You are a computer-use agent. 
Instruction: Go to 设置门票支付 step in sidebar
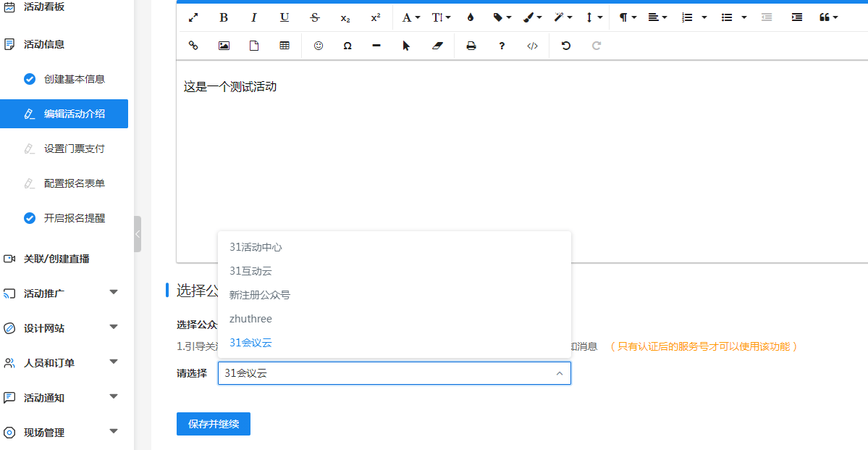coord(74,149)
